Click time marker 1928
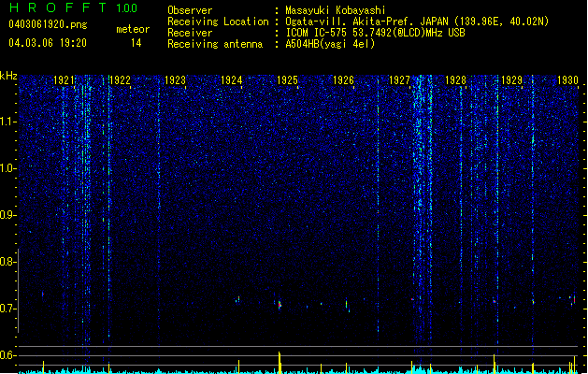 click(455, 79)
